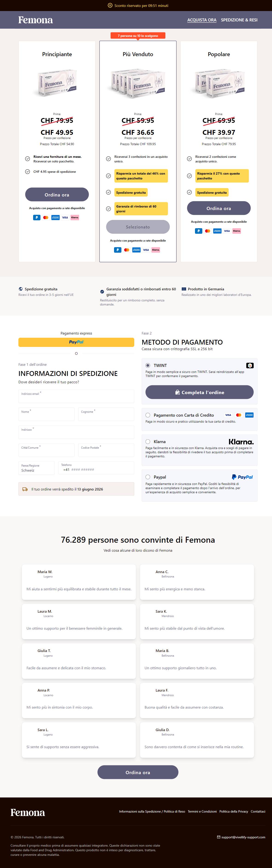Click the PayPal logo beside Paypal option

(x=242, y=477)
